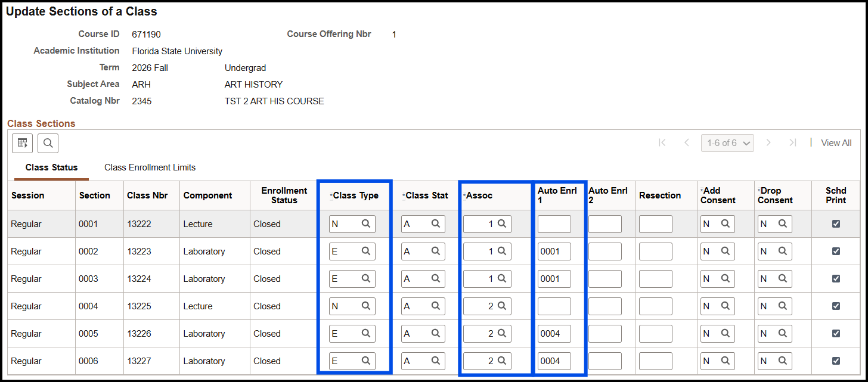Select the Class Status tab

point(51,167)
